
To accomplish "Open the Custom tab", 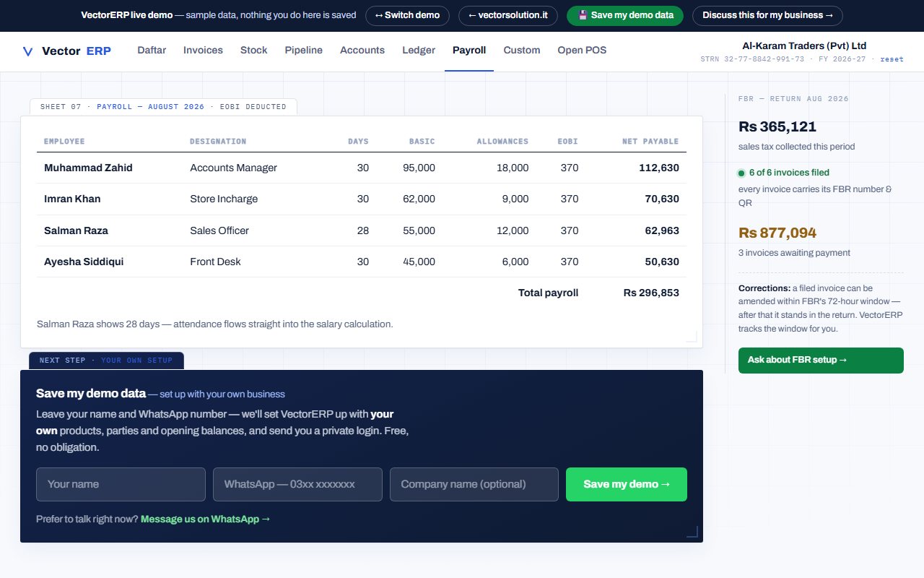I will tap(522, 50).
